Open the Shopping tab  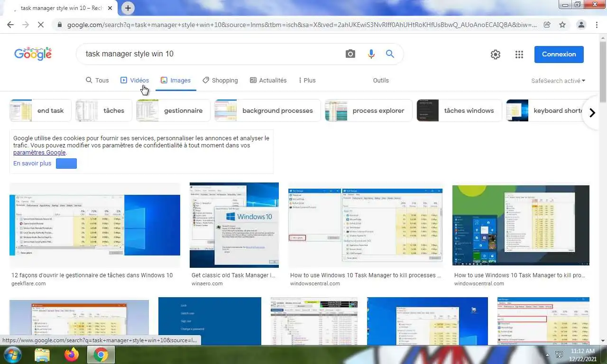click(220, 81)
